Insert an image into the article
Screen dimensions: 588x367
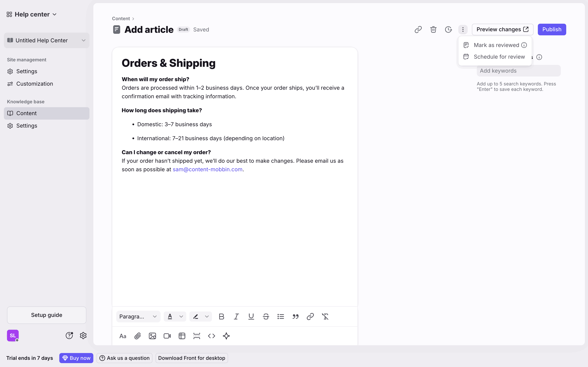(x=152, y=336)
